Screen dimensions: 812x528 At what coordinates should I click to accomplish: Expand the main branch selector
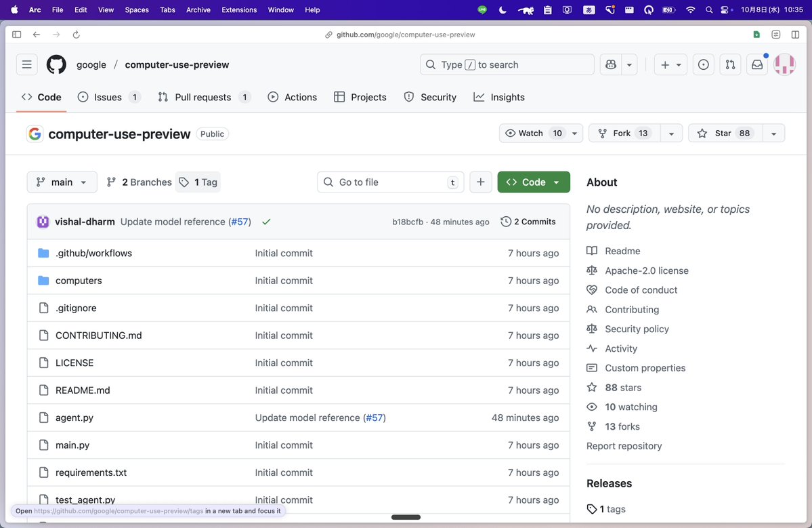62,182
